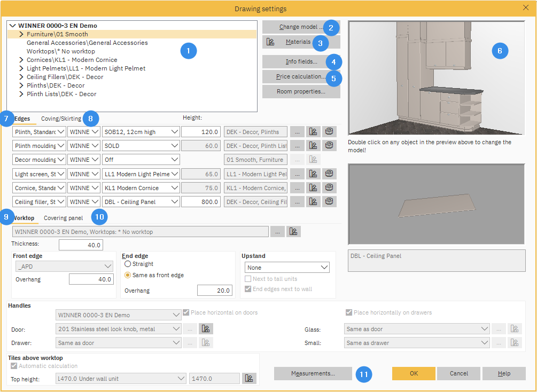Expand the Cornices\KL1 - Modern Cornice node
This screenshot has width=537, height=392.
(x=21, y=60)
